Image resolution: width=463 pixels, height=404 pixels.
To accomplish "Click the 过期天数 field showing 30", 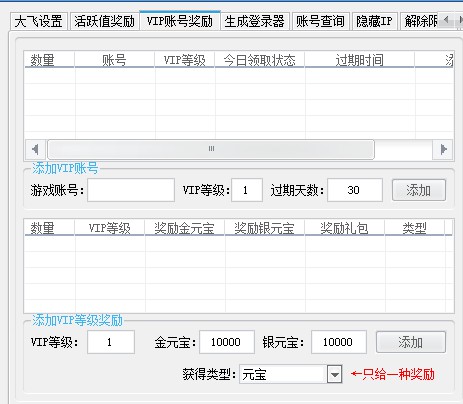I will click(x=355, y=190).
